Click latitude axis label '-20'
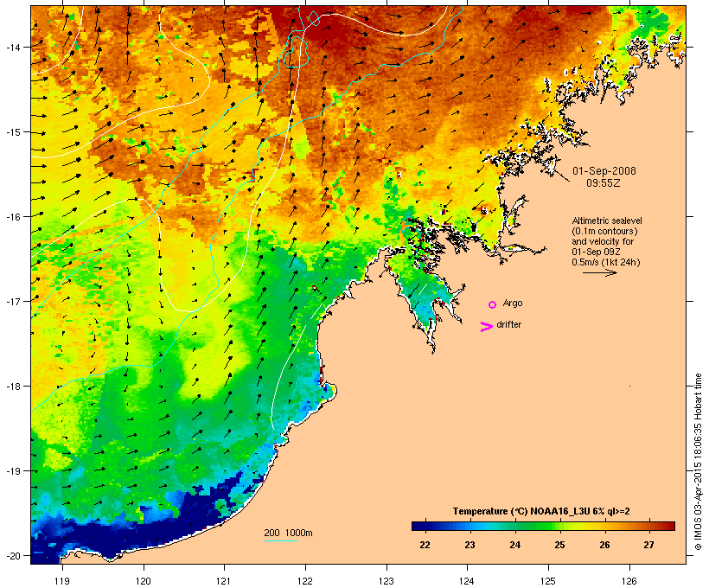This screenshot has width=709, height=588. [12, 555]
